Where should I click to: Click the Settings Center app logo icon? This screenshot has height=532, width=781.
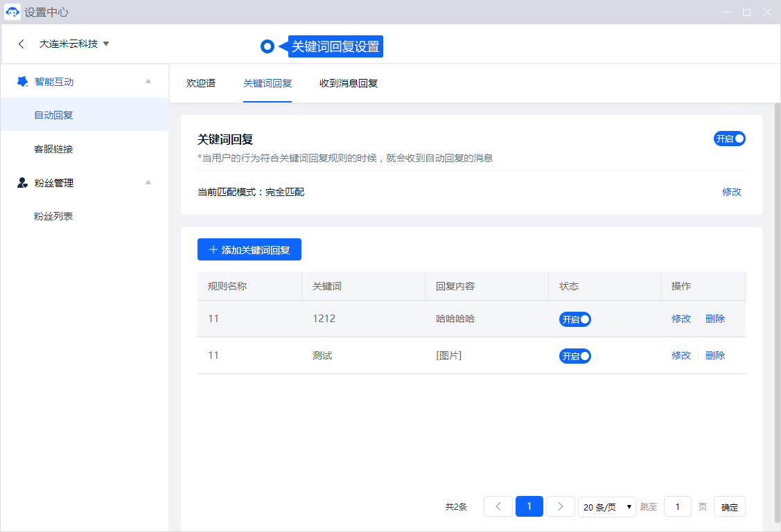(12, 12)
